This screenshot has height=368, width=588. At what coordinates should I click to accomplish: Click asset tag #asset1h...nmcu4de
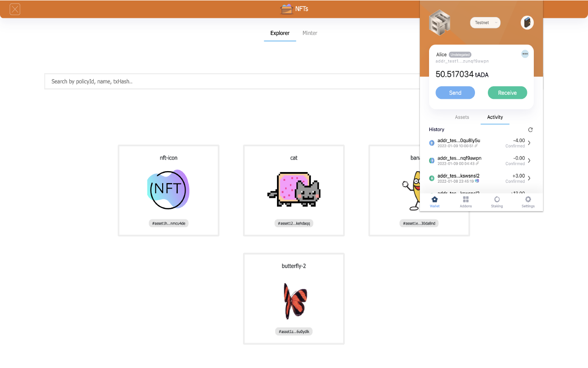169,224
